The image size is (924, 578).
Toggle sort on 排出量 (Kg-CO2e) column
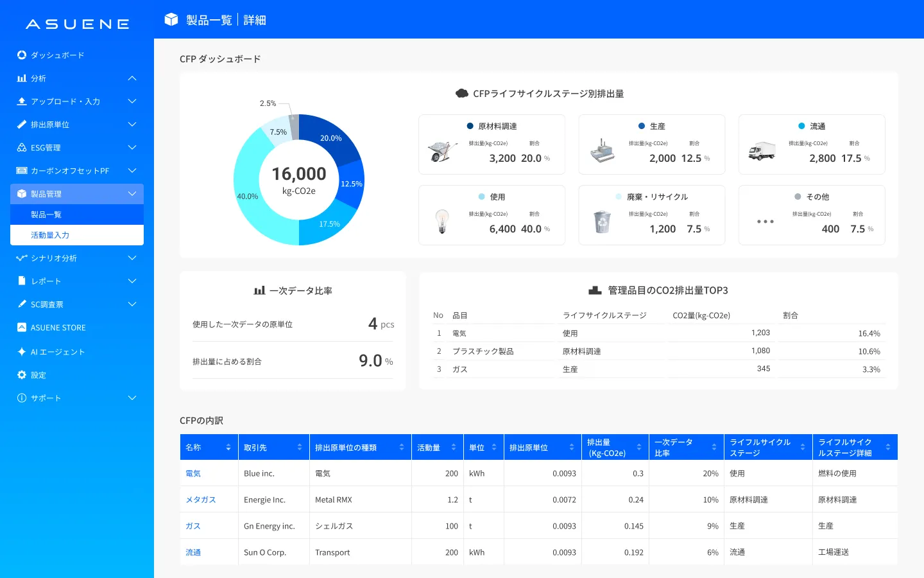[639, 448]
